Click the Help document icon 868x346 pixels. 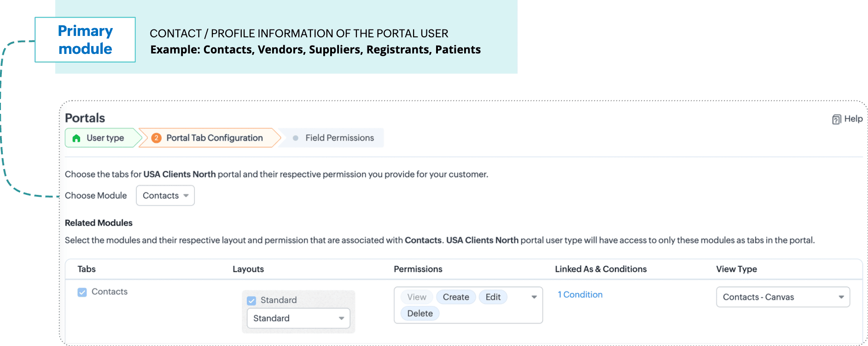(x=836, y=119)
